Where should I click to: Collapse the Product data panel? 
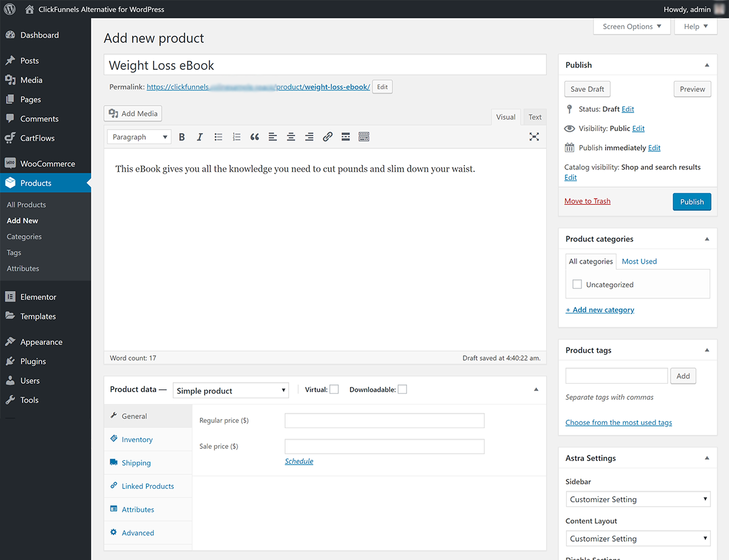[x=536, y=389]
